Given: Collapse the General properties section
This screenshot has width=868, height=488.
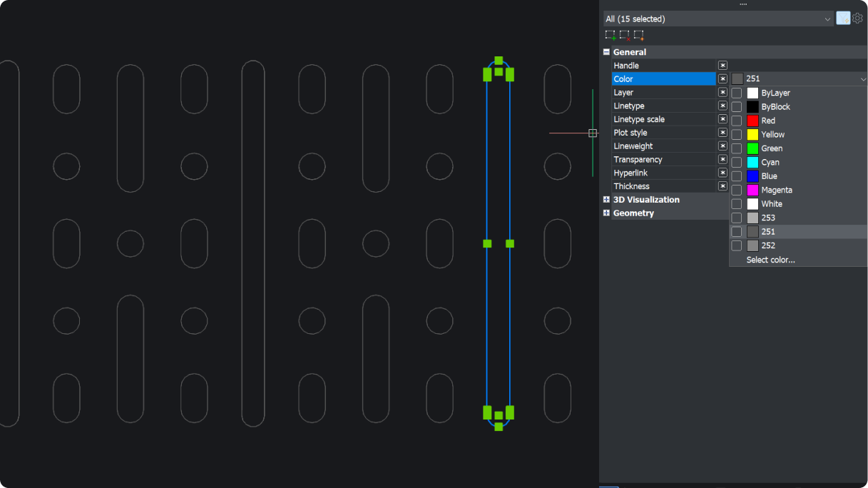Looking at the screenshot, I should 606,51.
